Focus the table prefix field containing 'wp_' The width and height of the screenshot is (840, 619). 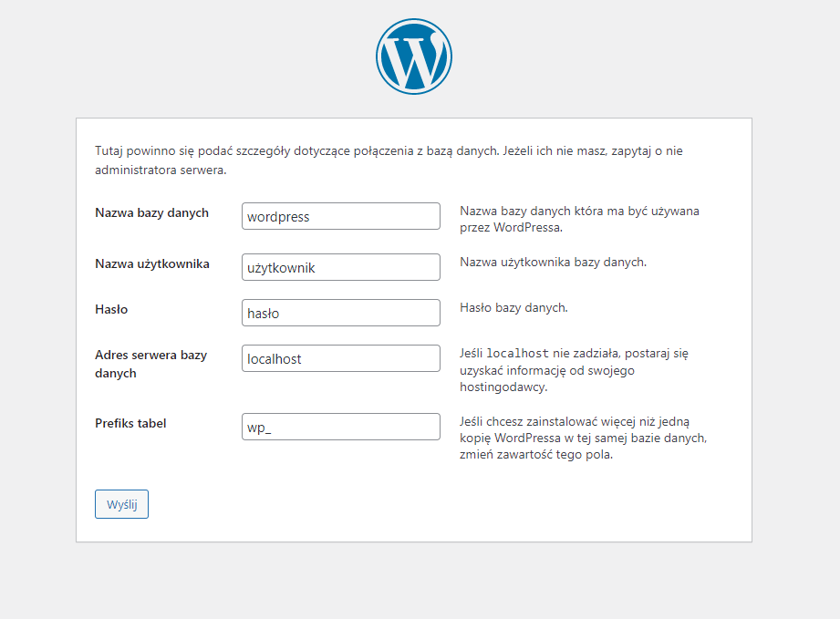pyautogui.click(x=341, y=427)
